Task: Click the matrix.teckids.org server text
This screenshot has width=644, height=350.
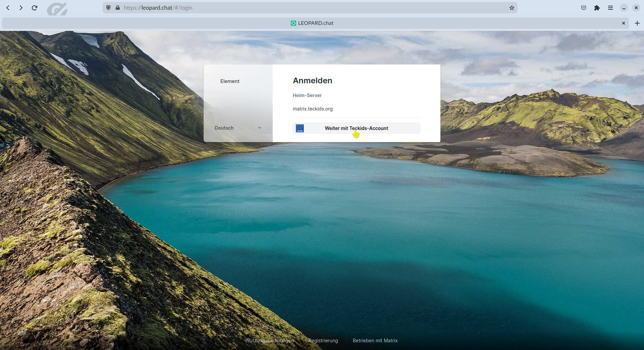Action: click(x=313, y=109)
